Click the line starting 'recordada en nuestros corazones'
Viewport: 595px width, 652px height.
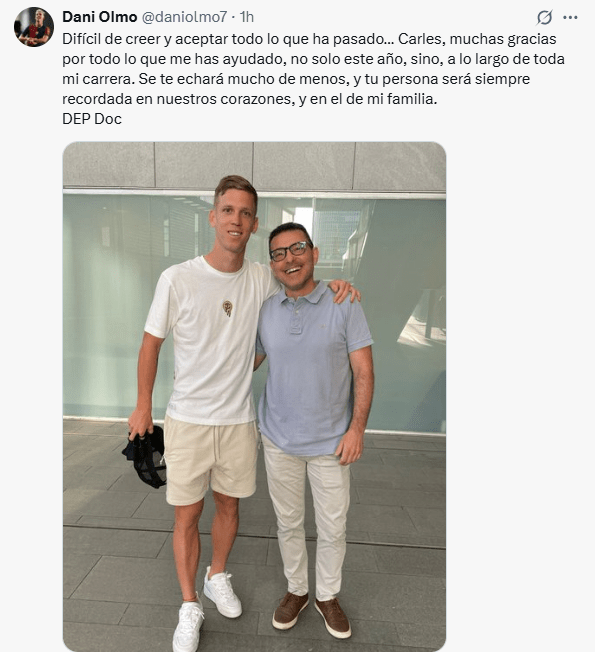(x=249, y=99)
